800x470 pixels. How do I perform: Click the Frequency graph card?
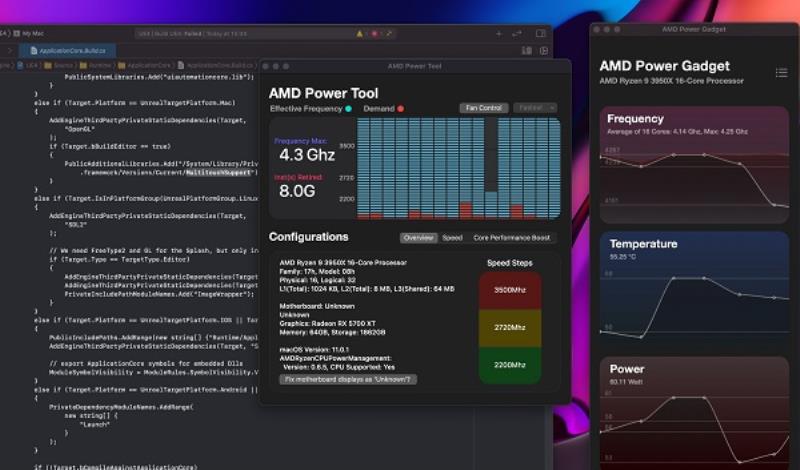pyautogui.click(x=694, y=165)
